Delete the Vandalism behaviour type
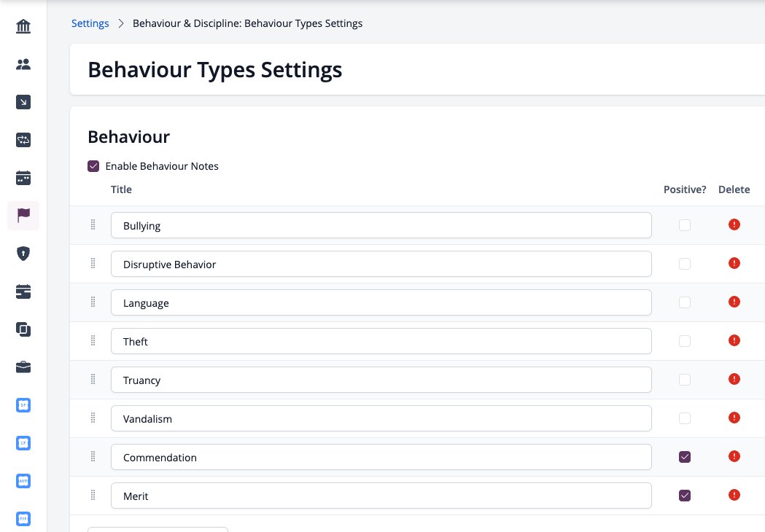The image size is (765, 532). click(x=734, y=418)
